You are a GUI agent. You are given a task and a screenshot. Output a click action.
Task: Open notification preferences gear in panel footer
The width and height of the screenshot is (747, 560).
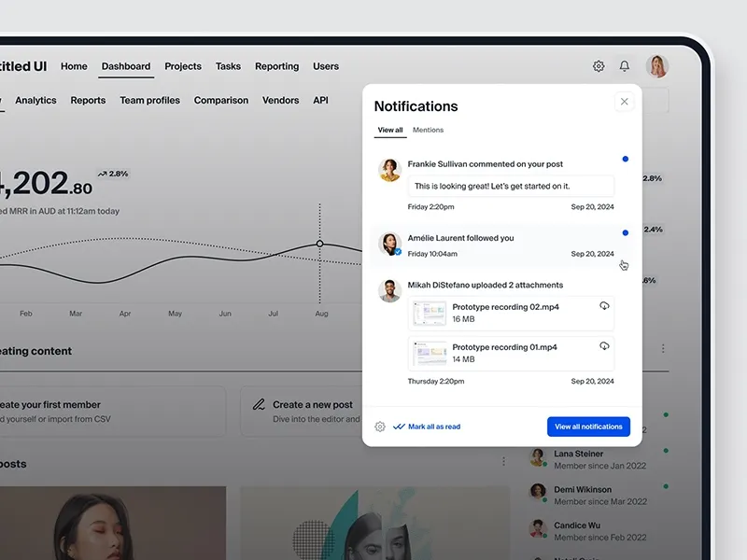tap(379, 427)
